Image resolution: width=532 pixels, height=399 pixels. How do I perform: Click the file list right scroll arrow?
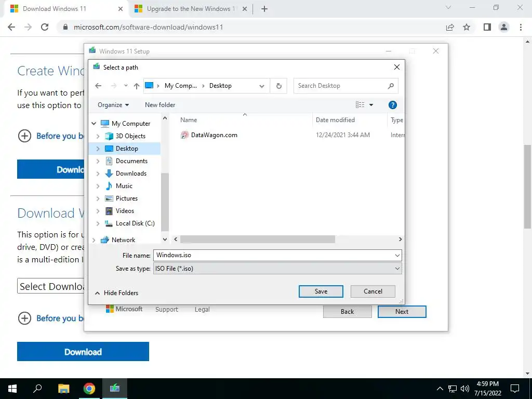(400, 239)
